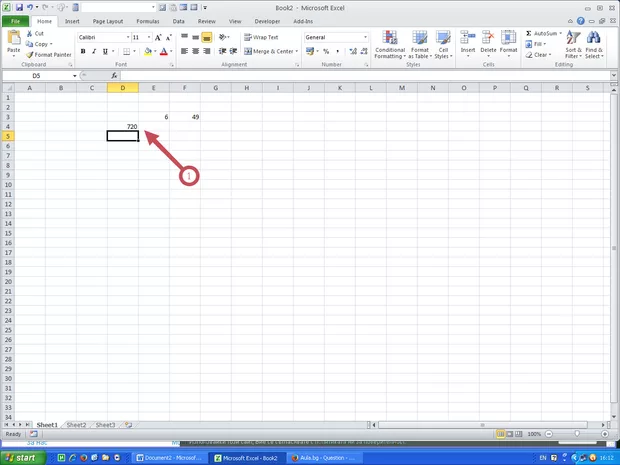This screenshot has height=465, width=620.
Task: Switch to the Insert ribbon tab
Action: pos(72,21)
